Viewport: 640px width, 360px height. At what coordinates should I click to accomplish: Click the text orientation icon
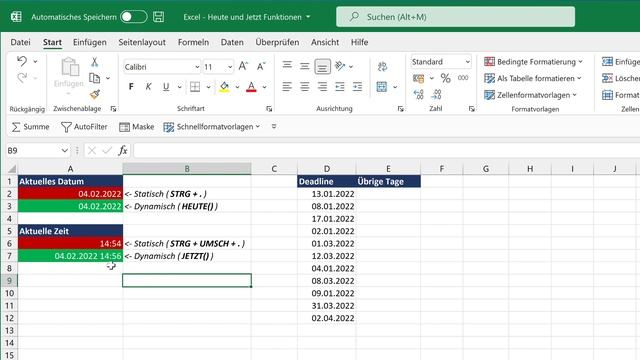coord(340,66)
